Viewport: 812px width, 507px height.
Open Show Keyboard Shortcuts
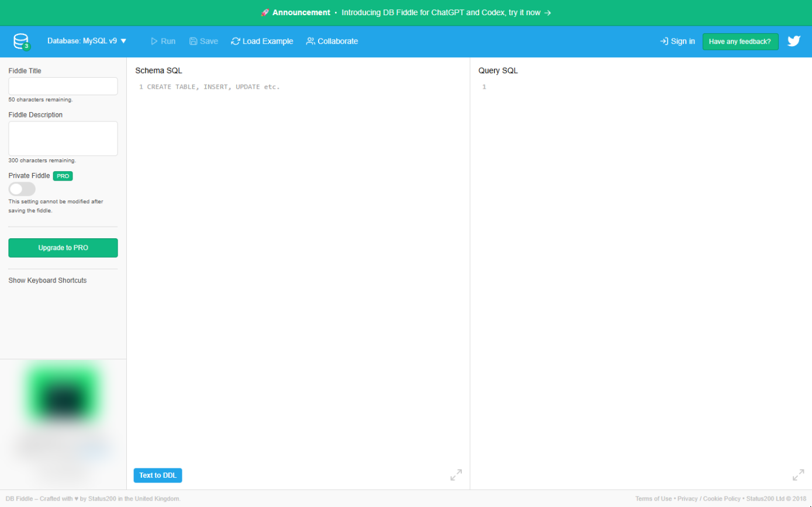coord(47,280)
